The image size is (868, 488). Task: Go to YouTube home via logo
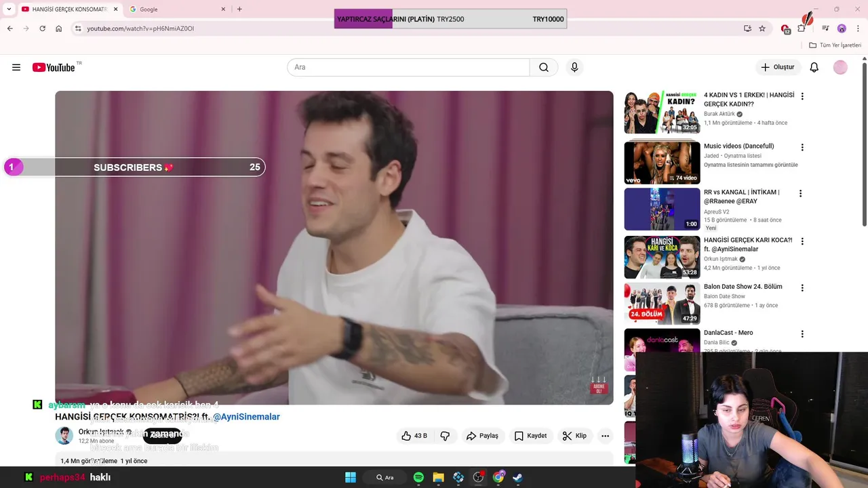tap(54, 67)
